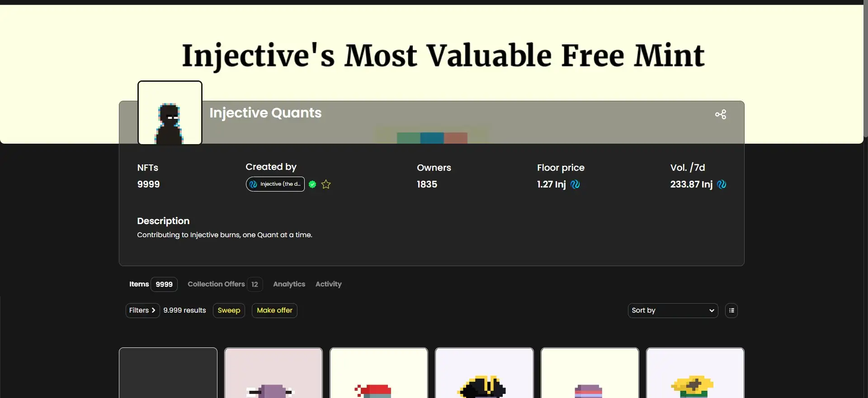This screenshot has width=868, height=398.
Task: Switch to list view layout icon
Action: pos(731,310)
